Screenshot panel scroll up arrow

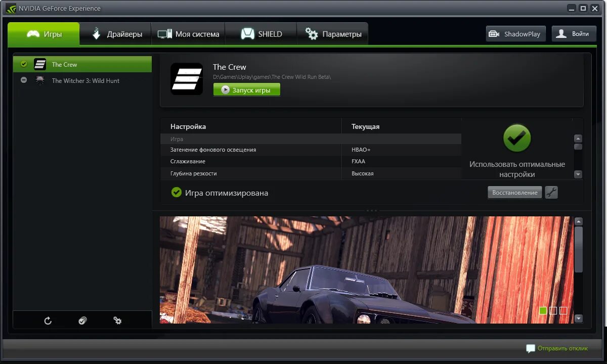click(579, 221)
